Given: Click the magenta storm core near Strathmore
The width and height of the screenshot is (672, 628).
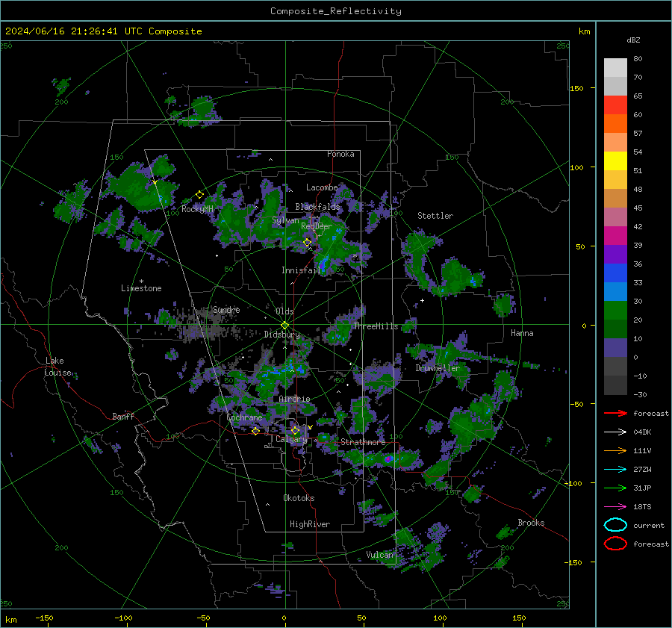Looking at the screenshot, I should coord(389,459).
